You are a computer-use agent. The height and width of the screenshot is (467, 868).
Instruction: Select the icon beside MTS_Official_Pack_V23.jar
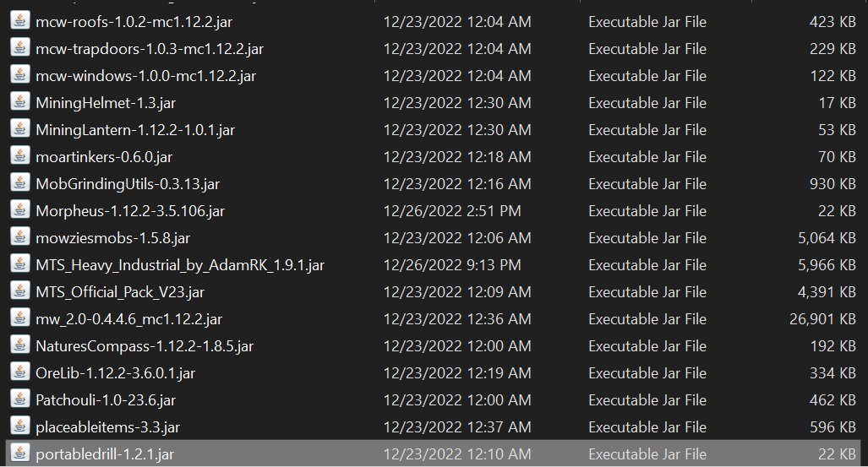(x=20, y=291)
